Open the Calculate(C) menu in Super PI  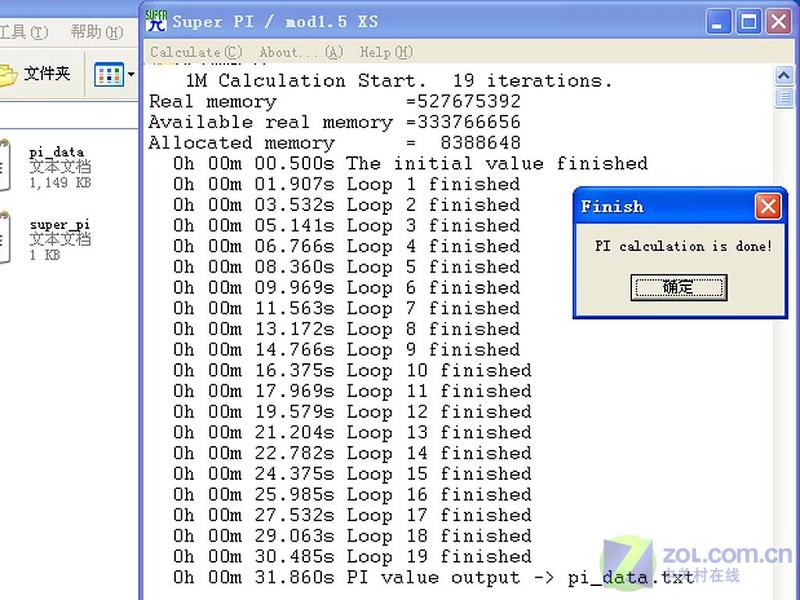196,52
